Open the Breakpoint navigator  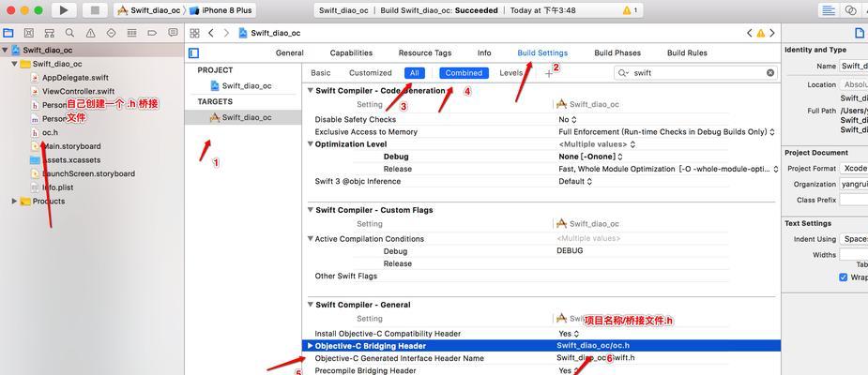tap(152, 33)
